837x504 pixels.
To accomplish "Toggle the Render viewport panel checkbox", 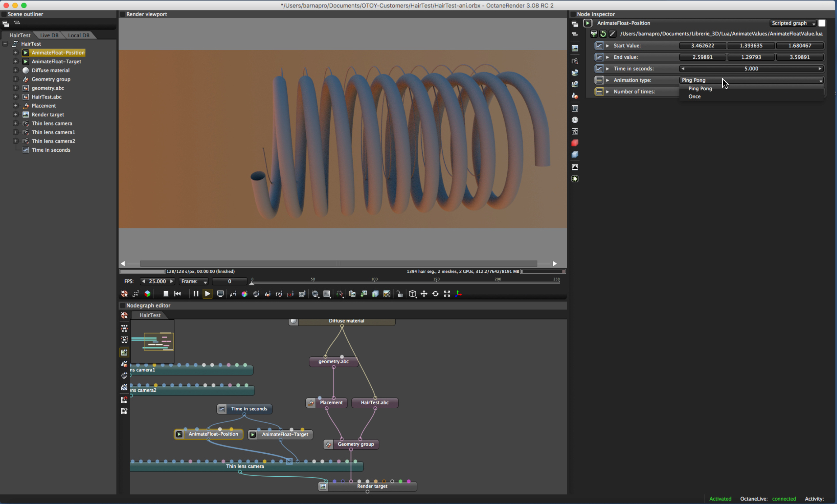I will tap(123, 14).
